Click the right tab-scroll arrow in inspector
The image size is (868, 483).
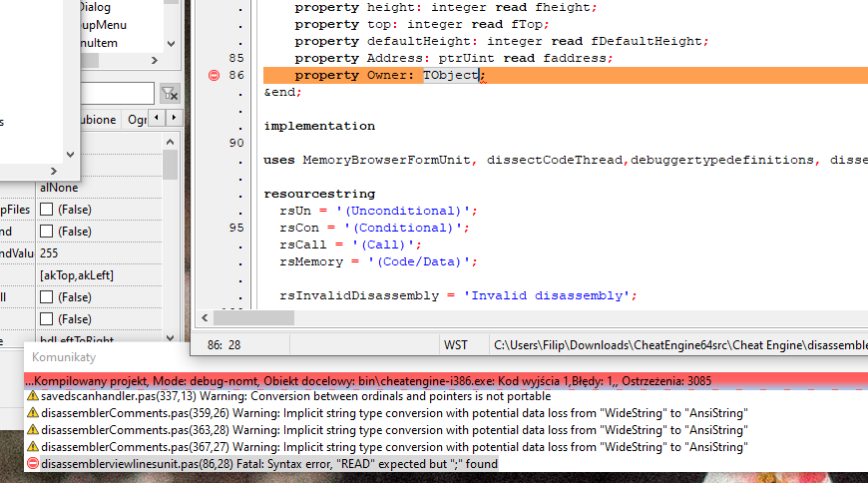173,120
